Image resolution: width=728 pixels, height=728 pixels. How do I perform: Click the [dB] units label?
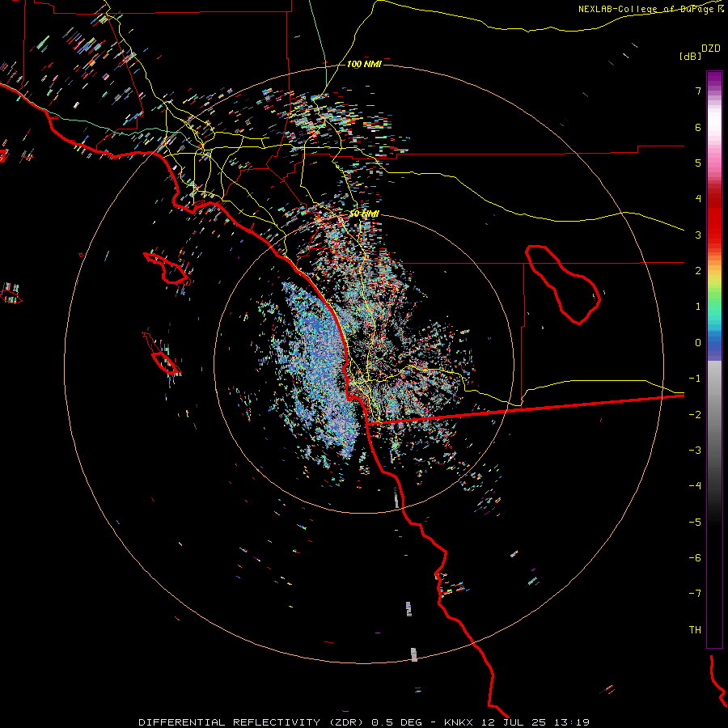[x=691, y=56]
